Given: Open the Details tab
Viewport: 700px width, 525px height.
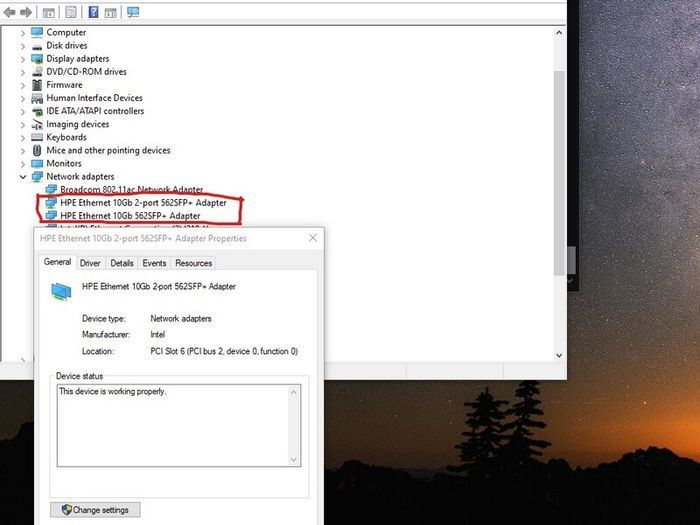Looking at the screenshot, I should (x=122, y=263).
